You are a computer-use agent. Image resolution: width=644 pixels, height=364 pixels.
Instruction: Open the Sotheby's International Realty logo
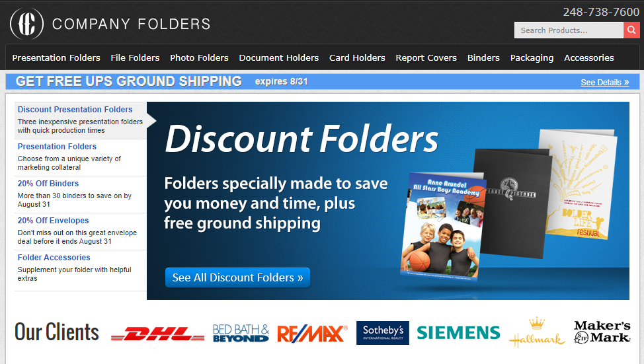[x=382, y=333]
